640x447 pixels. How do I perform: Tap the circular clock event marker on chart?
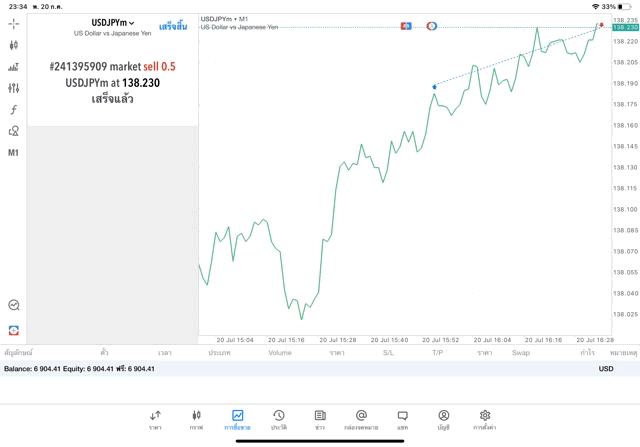(431, 26)
